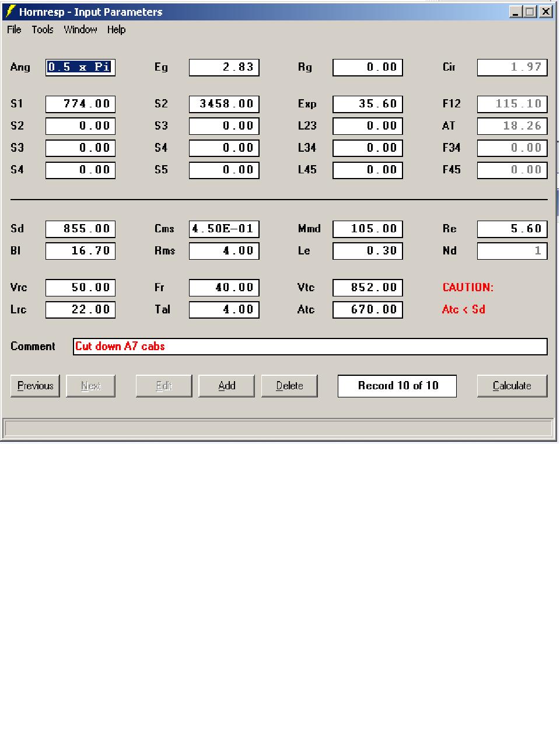The image size is (560, 747).
Task: Close the Hornresp window
Action: coord(545,12)
